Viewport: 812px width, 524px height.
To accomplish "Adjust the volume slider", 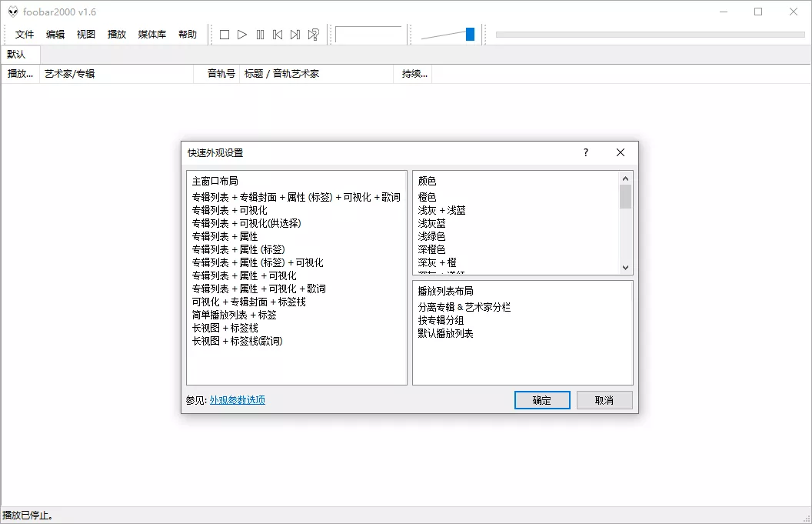I will (x=469, y=34).
